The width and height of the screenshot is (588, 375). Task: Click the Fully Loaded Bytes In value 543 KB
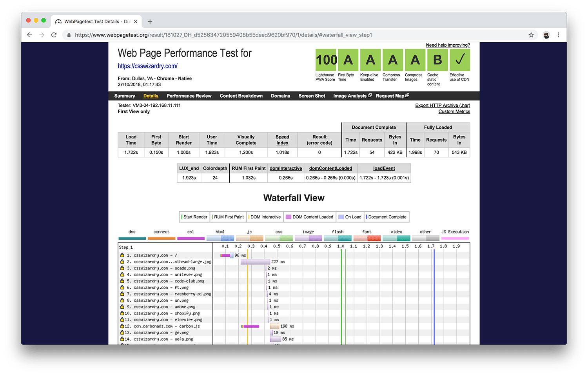(x=459, y=152)
